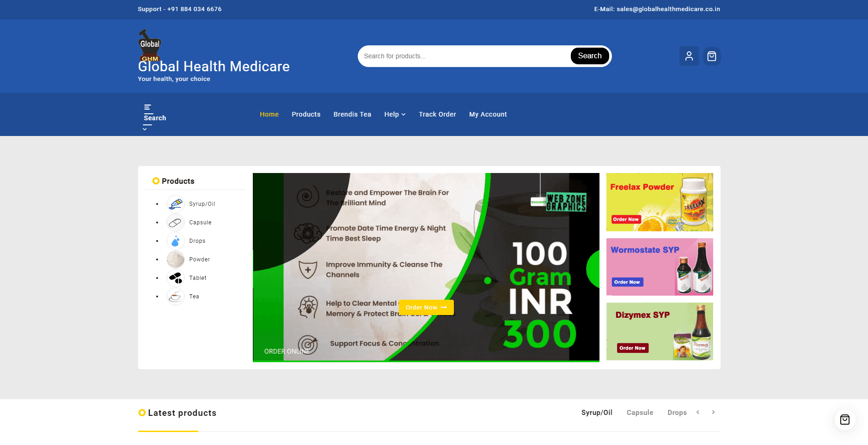
Task: Open the Tablet category link
Action: [198, 278]
